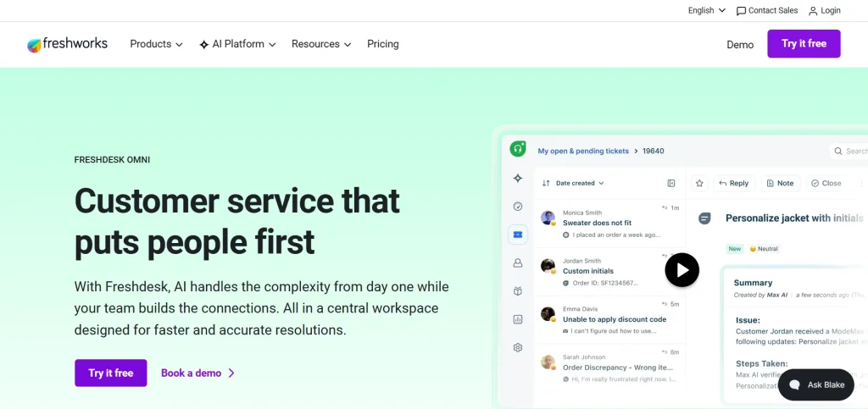868x409 pixels.
Task: Open the Ask Blake chat widget
Action: click(x=815, y=384)
